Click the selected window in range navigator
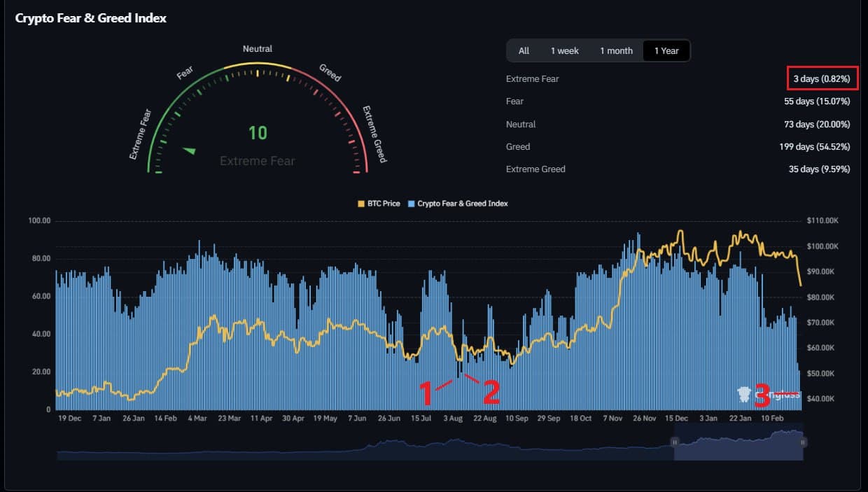The height and width of the screenshot is (492, 868). [738, 448]
